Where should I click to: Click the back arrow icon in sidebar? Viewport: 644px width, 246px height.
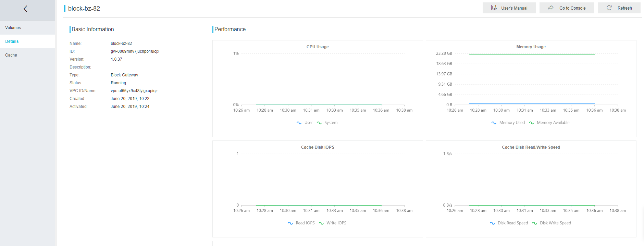(25, 9)
